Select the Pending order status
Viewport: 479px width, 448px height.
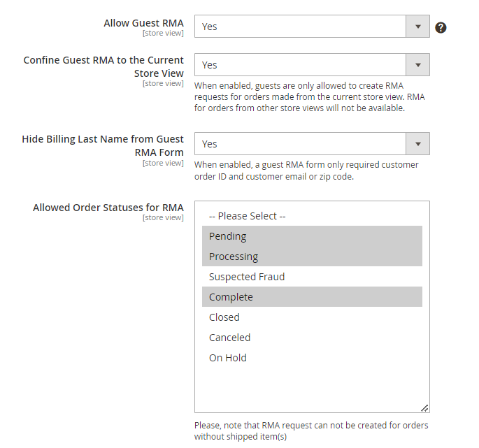pyautogui.click(x=312, y=236)
